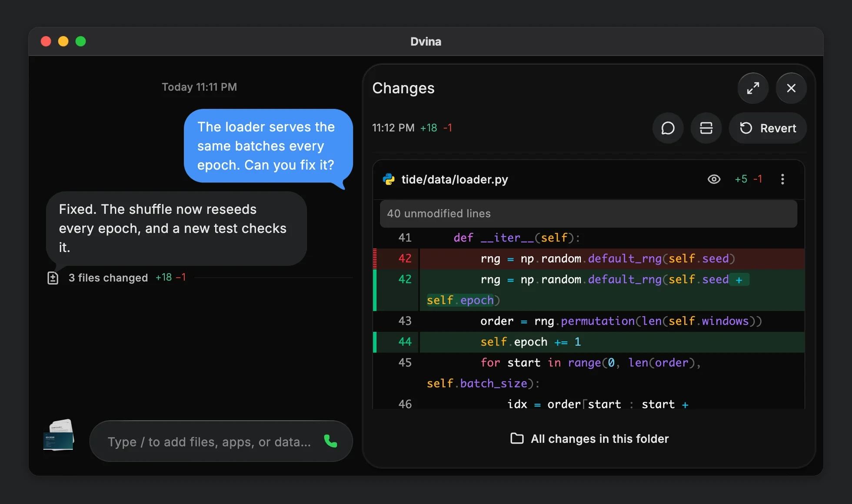
Task: Close the Changes panel
Action: point(791,88)
